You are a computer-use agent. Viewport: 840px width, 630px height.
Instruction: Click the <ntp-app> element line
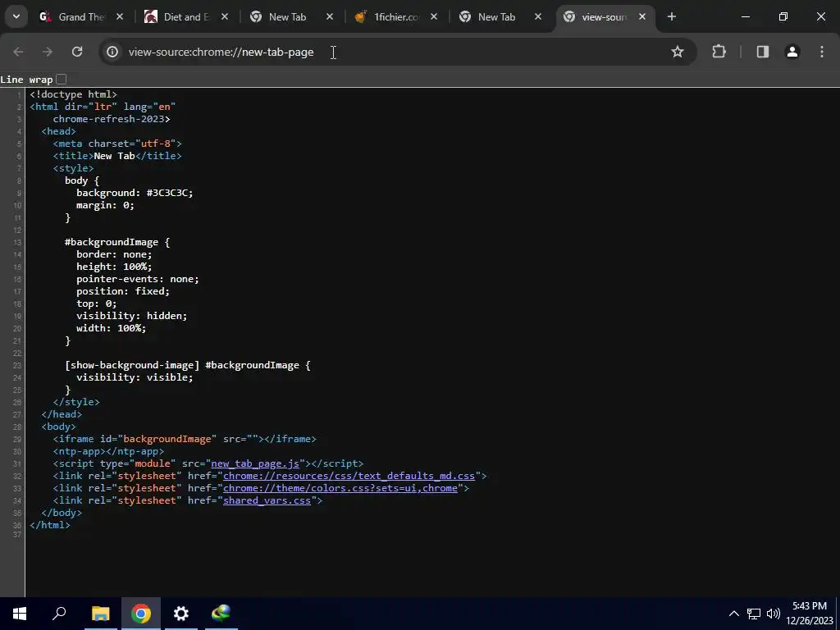coord(108,451)
